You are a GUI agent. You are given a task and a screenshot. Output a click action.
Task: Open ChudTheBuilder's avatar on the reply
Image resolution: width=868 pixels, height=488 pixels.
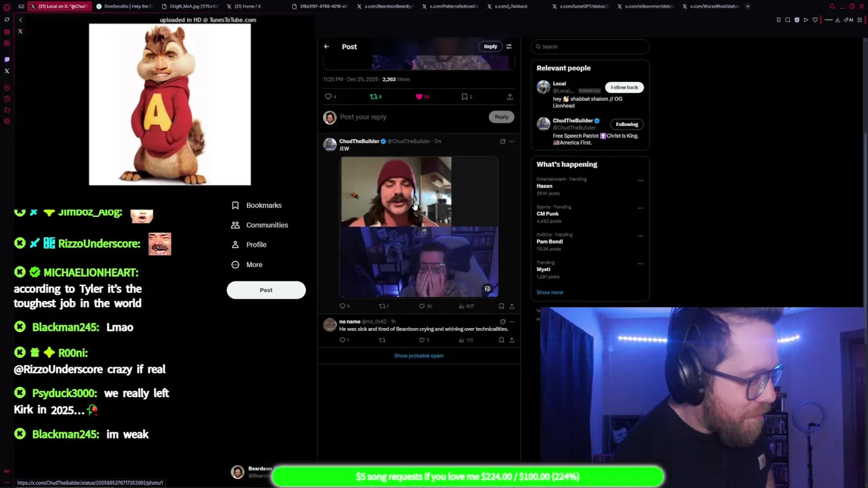point(330,144)
